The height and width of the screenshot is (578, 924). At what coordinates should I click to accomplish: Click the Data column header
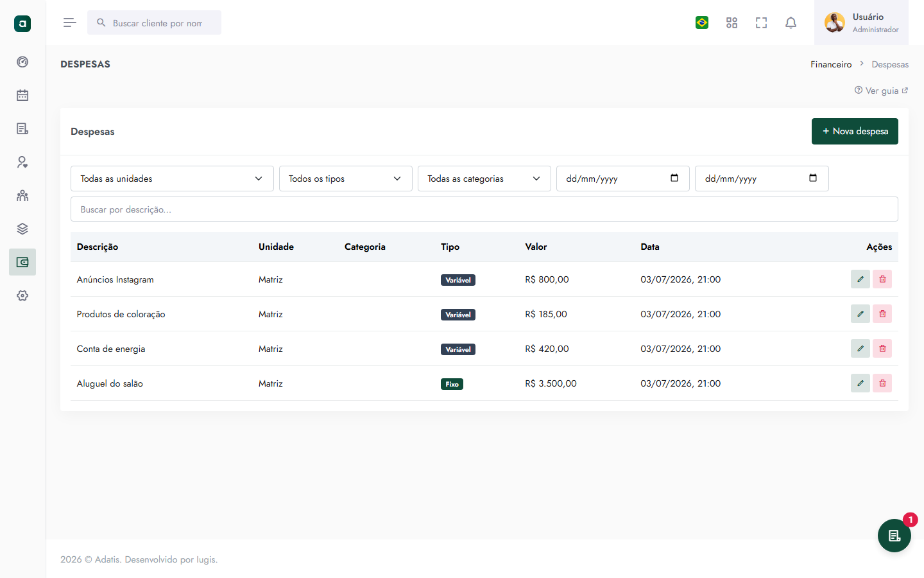[x=650, y=247]
